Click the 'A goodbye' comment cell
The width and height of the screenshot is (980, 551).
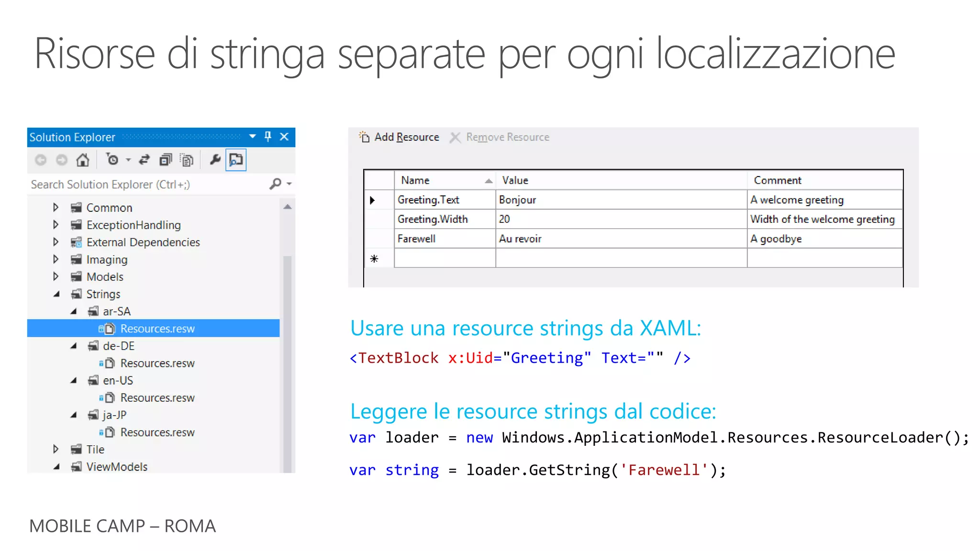click(x=825, y=239)
